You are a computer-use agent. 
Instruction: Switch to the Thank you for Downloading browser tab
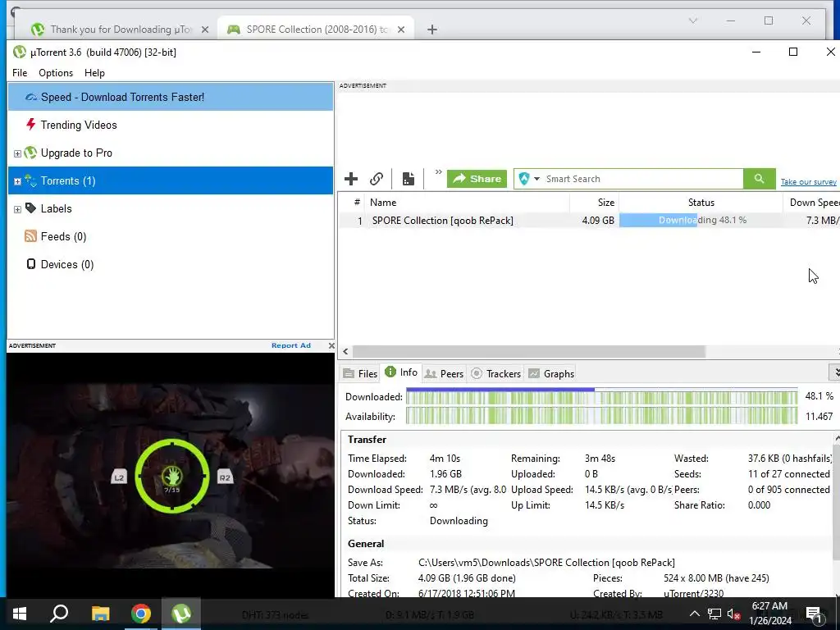pyautogui.click(x=120, y=30)
